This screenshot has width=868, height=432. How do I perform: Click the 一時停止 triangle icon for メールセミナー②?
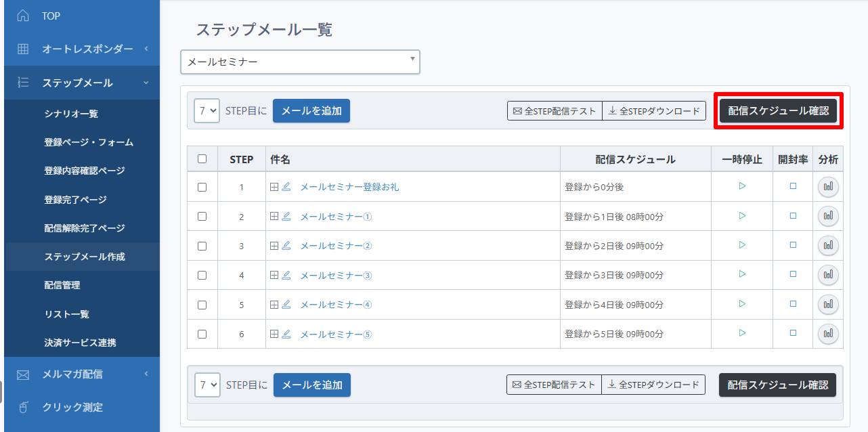pyautogui.click(x=742, y=245)
